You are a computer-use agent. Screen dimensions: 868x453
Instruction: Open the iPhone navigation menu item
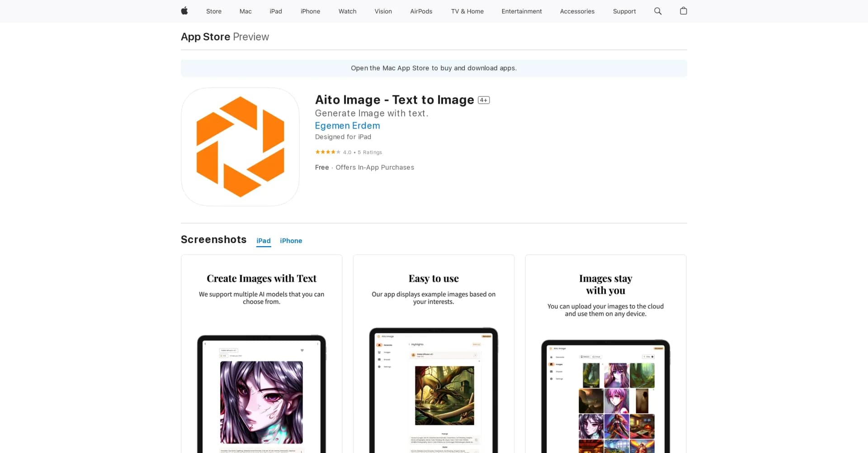(x=310, y=11)
